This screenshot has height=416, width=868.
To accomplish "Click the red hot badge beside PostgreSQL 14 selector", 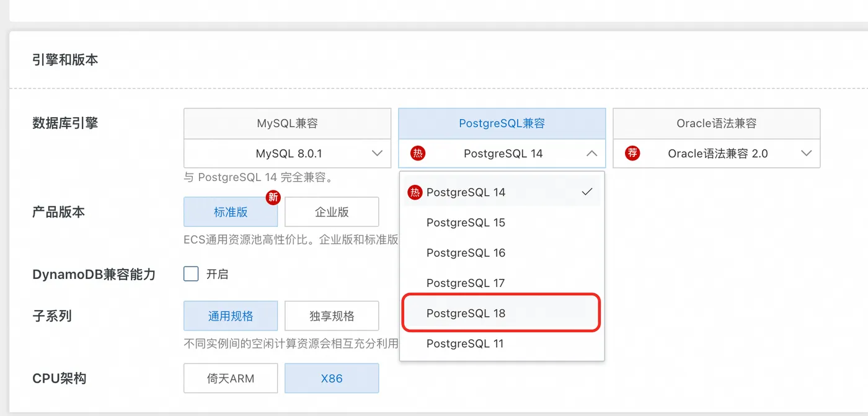I will pyautogui.click(x=418, y=154).
